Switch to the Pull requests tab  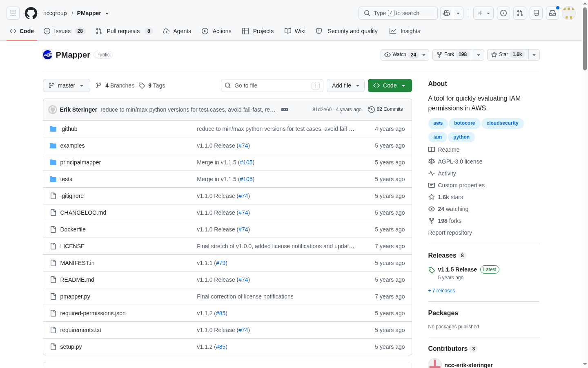pyautogui.click(x=124, y=31)
